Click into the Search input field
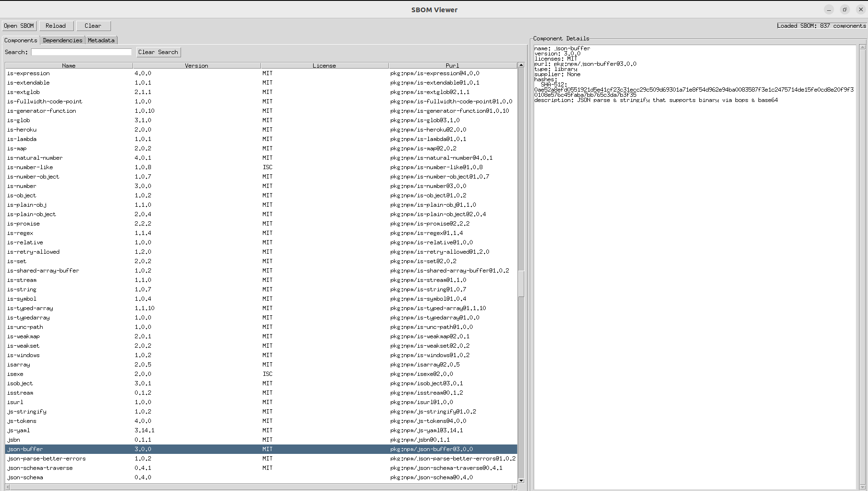 click(80, 52)
